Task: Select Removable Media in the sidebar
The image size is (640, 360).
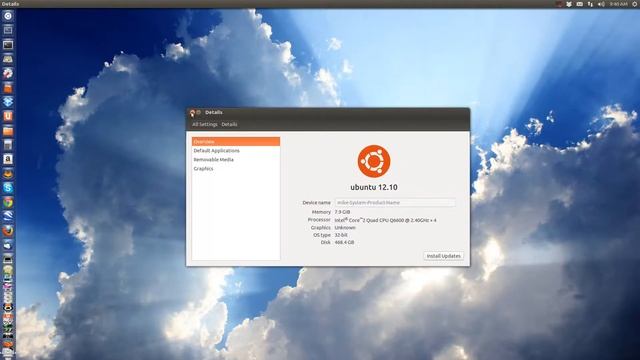Action: [236, 160]
